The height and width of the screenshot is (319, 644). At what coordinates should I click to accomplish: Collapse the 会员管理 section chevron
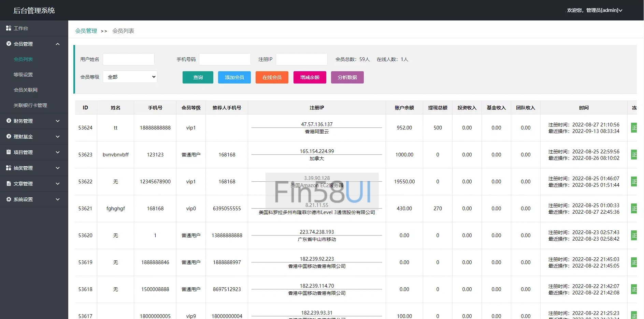tap(58, 44)
